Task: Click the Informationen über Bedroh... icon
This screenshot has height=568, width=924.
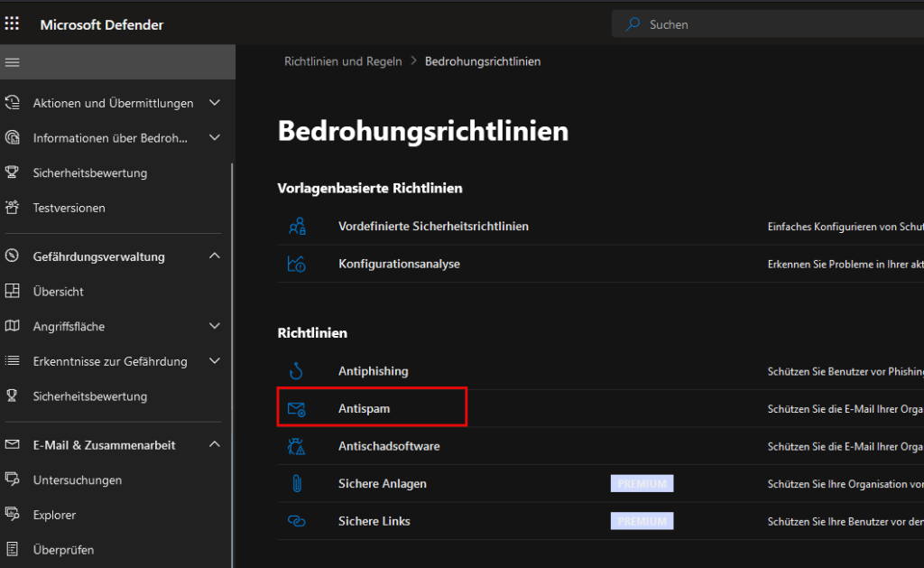Action: point(13,137)
